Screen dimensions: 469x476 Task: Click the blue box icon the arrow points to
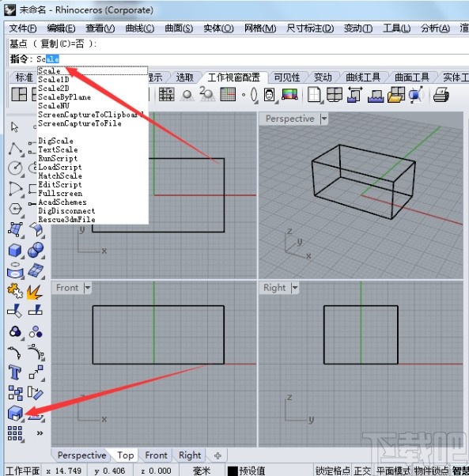tap(15, 414)
